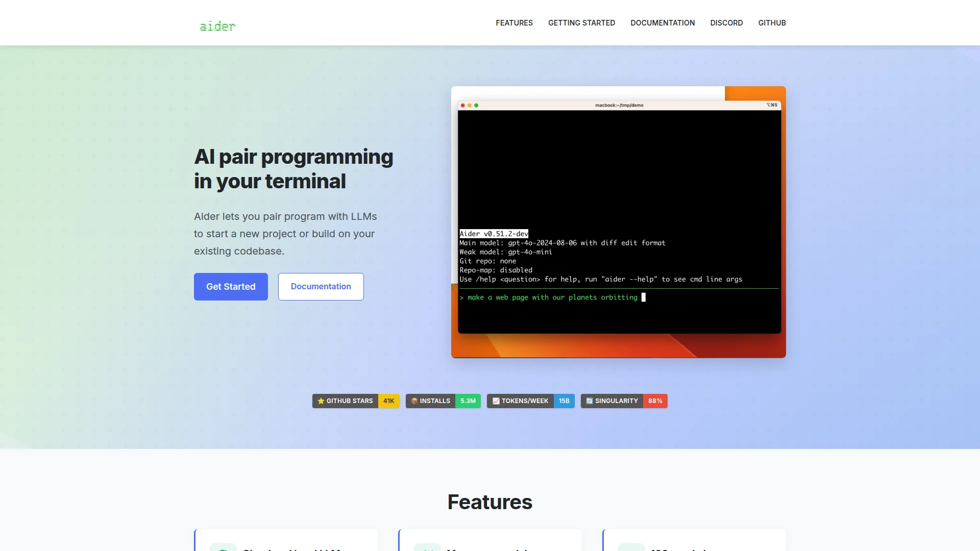Click the star icon on GITHUB STARS badge
The width and height of the screenshot is (980, 551).
point(321,401)
